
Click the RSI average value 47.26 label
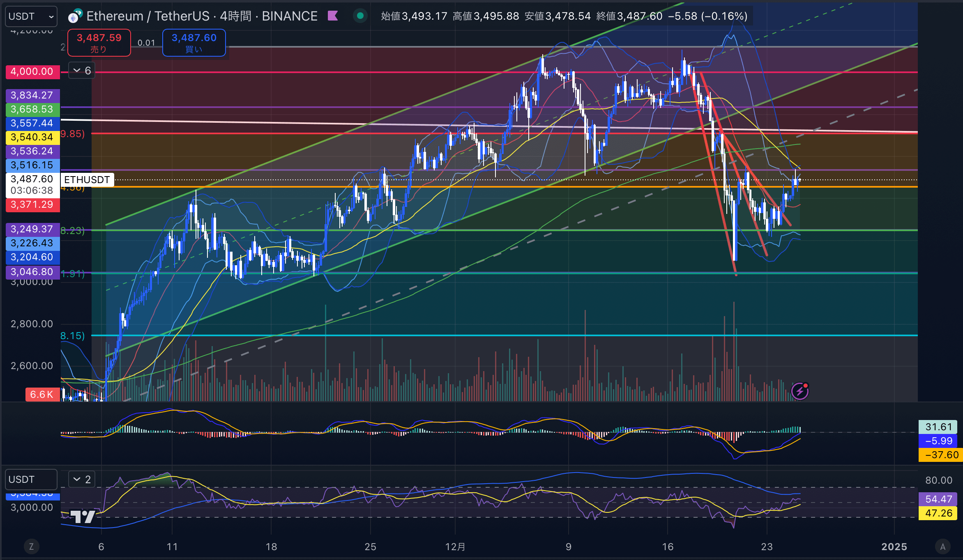tap(938, 513)
